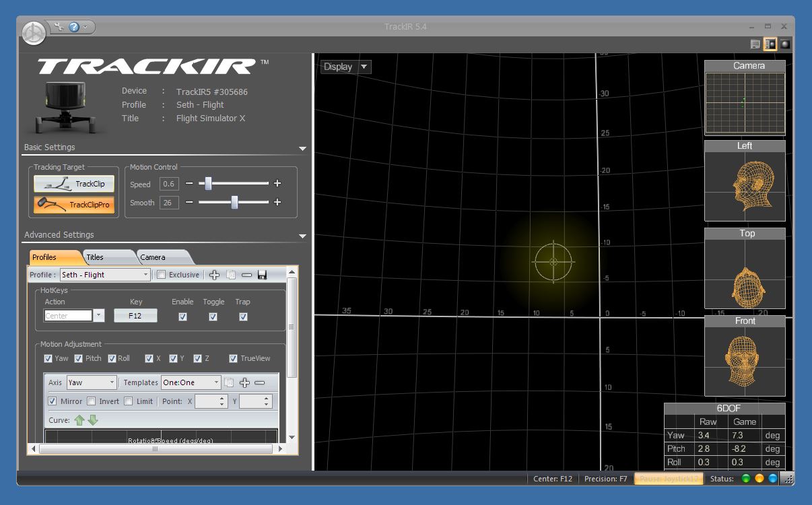Disable the Pitch motion checkbox
Viewport: 812px width, 505px height.
pos(79,359)
